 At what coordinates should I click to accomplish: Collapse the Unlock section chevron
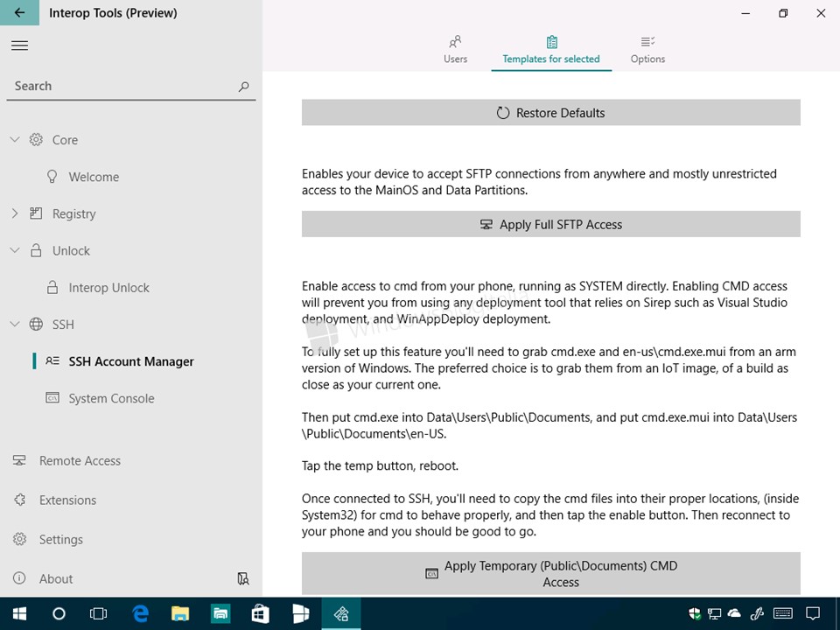[x=15, y=250]
